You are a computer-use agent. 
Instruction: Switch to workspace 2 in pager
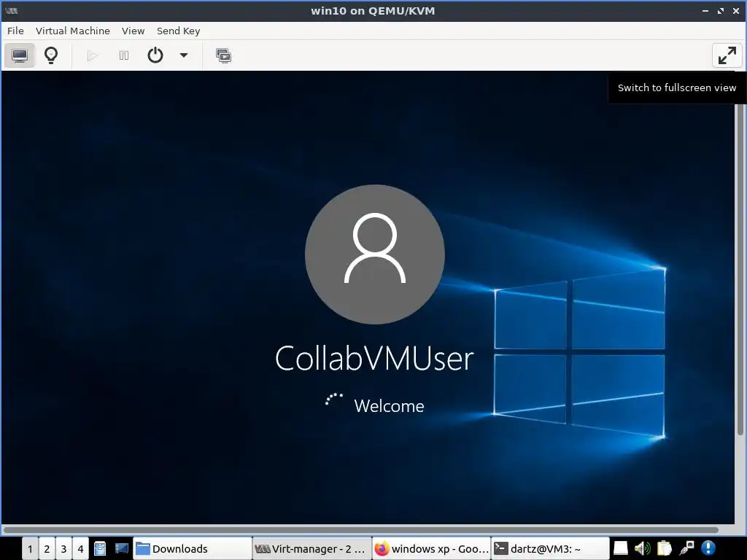tap(47, 548)
